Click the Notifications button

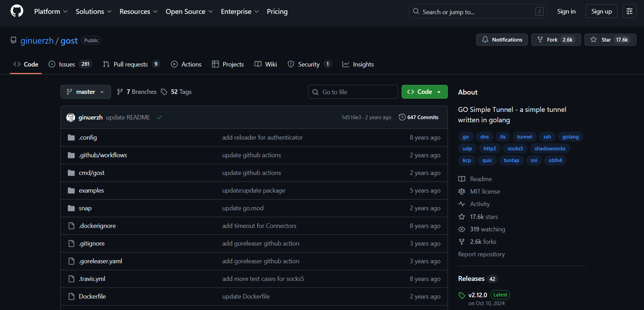[502, 40]
